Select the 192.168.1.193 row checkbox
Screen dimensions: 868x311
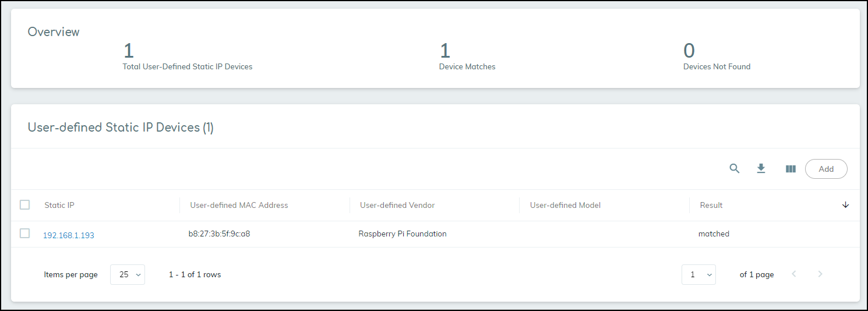click(24, 234)
